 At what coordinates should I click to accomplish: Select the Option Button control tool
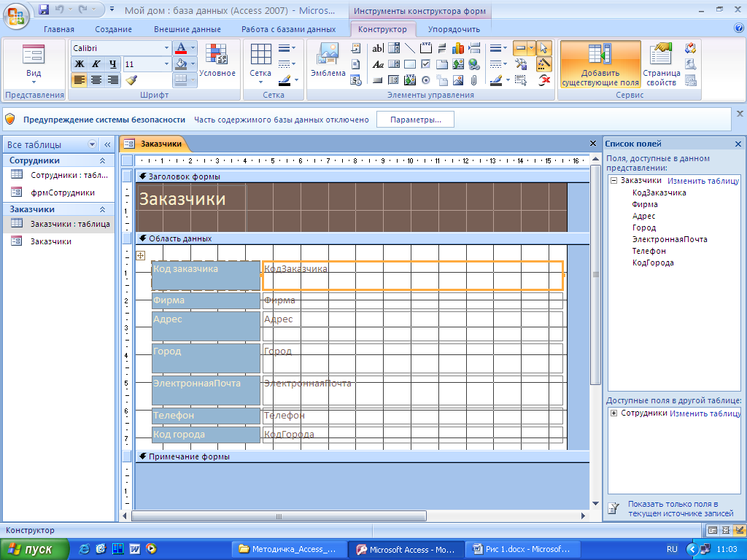[x=426, y=80]
